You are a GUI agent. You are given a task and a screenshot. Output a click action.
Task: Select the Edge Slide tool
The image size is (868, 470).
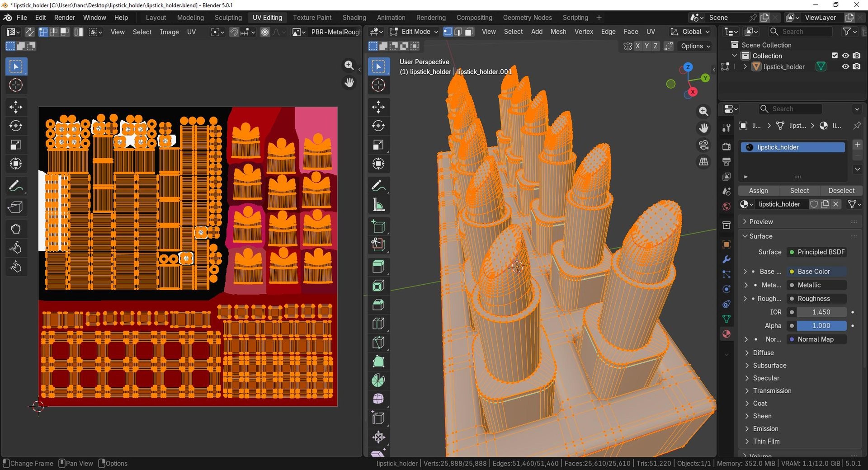coord(378,418)
